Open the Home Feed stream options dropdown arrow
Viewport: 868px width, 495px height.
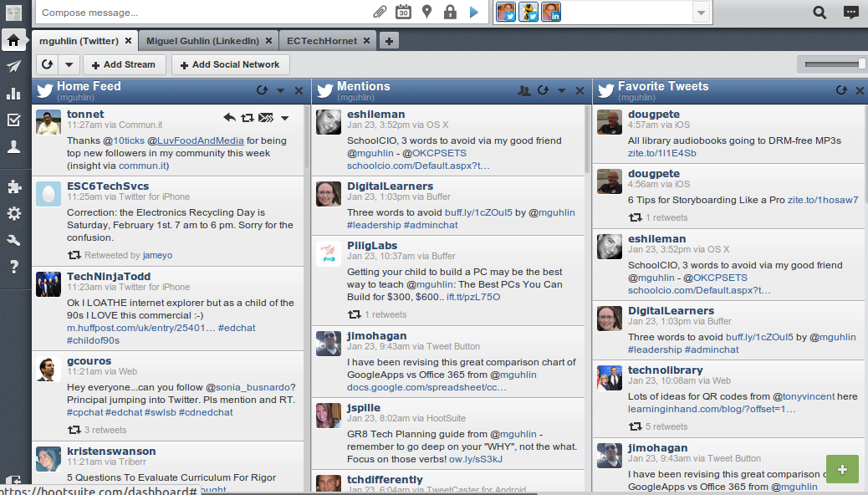coord(280,90)
